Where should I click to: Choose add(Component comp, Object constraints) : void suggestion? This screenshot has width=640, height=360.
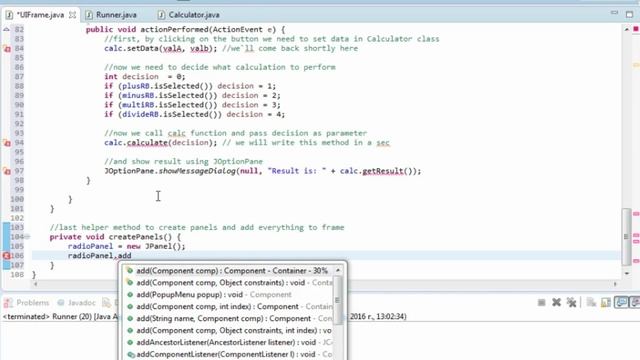tap(229, 282)
